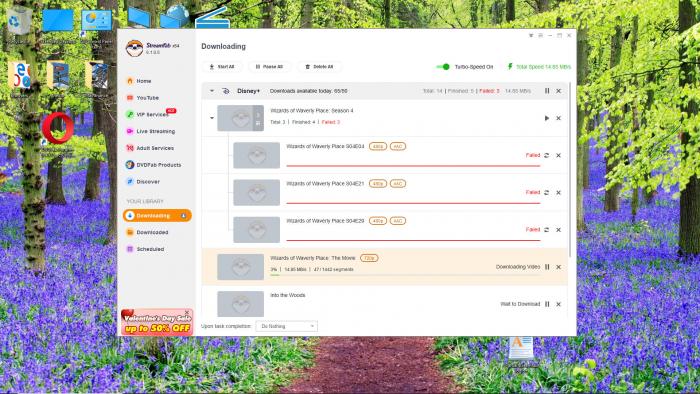700x394 pixels.
Task: Click the Failed status text on S04E04
Action: pyautogui.click(x=533, y=155)
